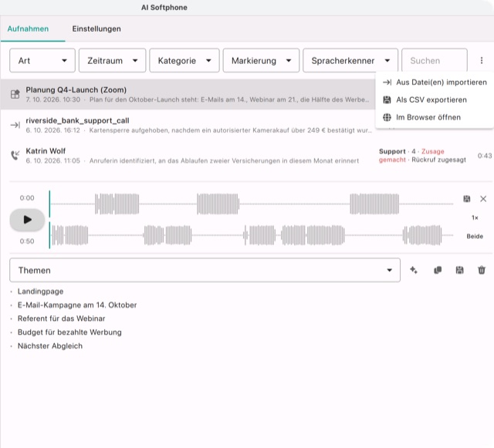This screenshot has height=448, width=494.
Task: Choose Im Browser öffnen menu entry
Action: 435,117
